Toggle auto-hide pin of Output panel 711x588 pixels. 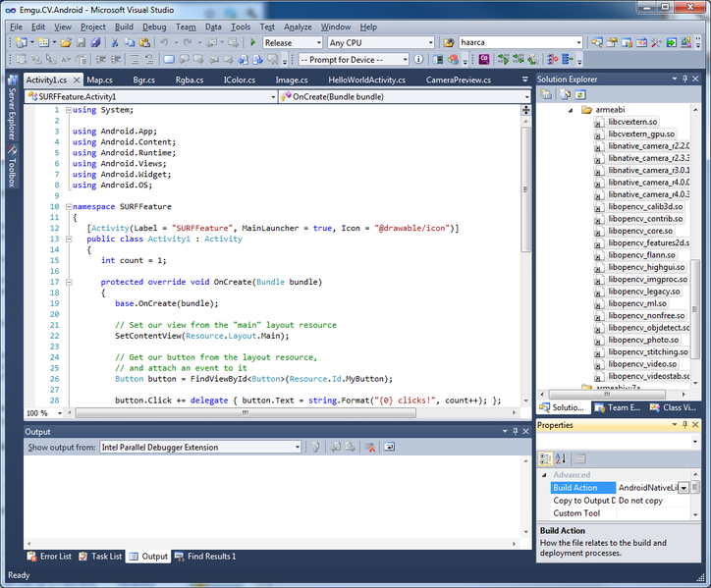[516, 431]
